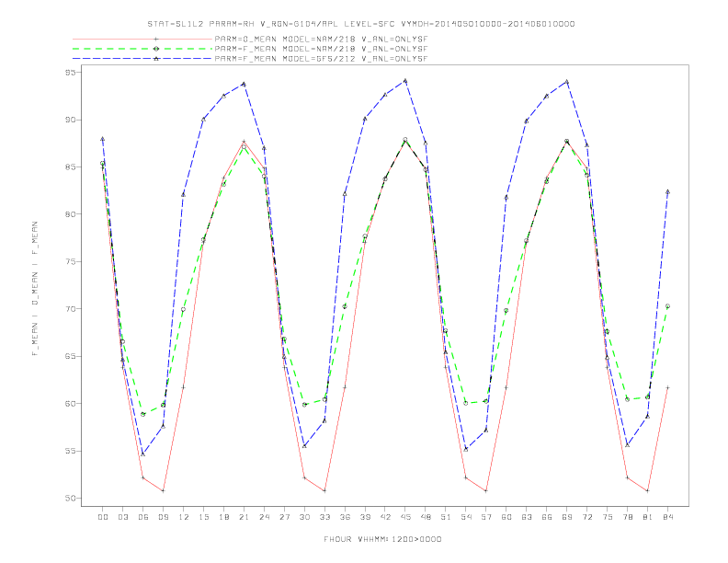The height and width of the screenshot is (563, 728).
Task: Click x-axis tick label 51
Action: (x=446, y=517)
